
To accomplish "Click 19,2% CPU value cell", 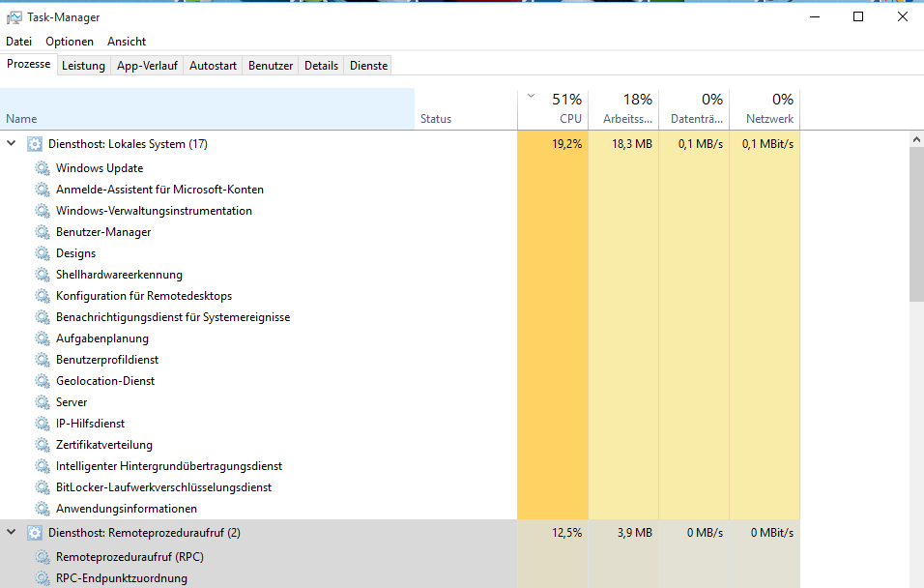I will (553, 144).
